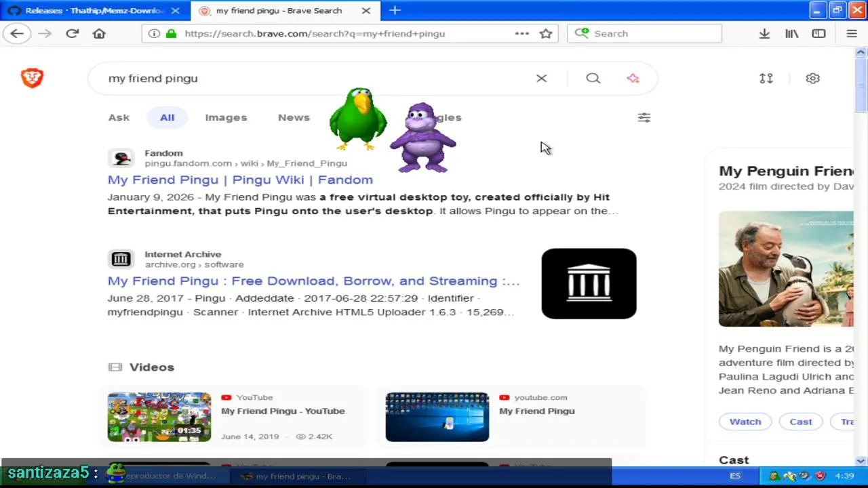The width and height of the screenshot is (868, 488).
Task: Open Brave Search settings gear
Action: (x=812, y=78)
